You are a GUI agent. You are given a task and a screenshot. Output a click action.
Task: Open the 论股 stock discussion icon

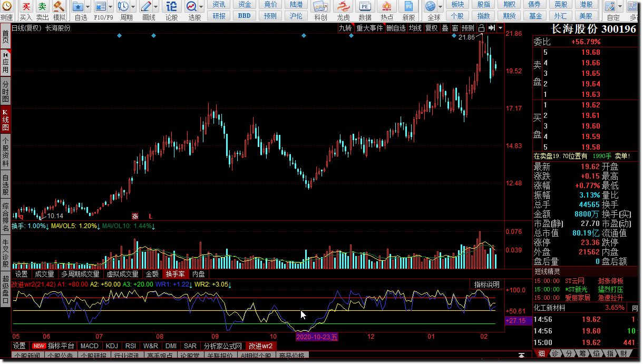click(x=171, y=7)
